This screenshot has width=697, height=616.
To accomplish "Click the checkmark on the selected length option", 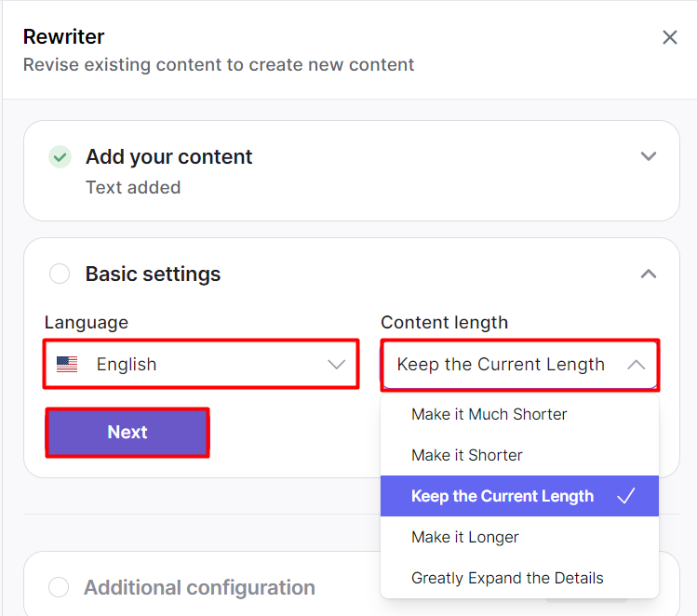I will tap(626, 496).
